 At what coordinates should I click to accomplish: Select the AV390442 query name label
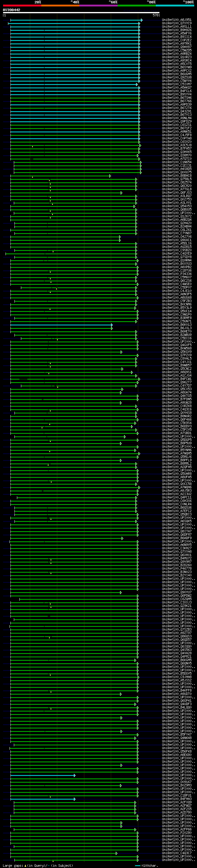click(11, 10)
